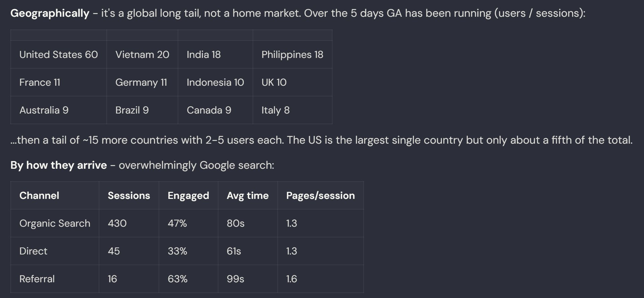Click the United States 60 cell
Image resolution: width=644 pixels, height=298 pixels.
pyautogui.click(x=59, y=55)
